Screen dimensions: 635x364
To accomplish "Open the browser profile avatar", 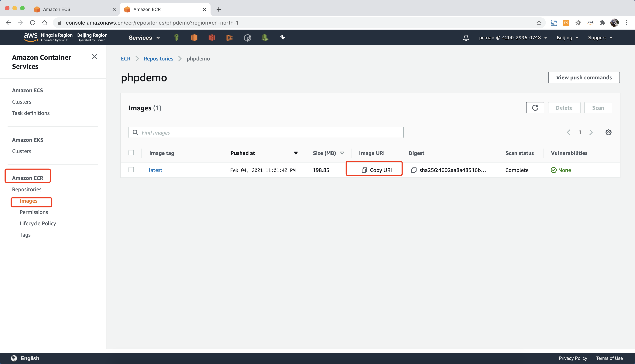I will click(x=615, y=23).
